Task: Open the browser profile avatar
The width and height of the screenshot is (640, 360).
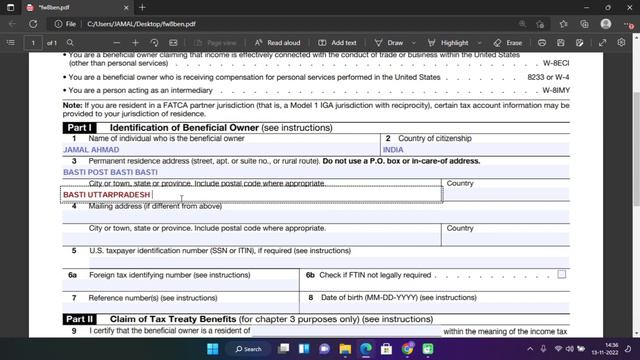Action: 606,24
